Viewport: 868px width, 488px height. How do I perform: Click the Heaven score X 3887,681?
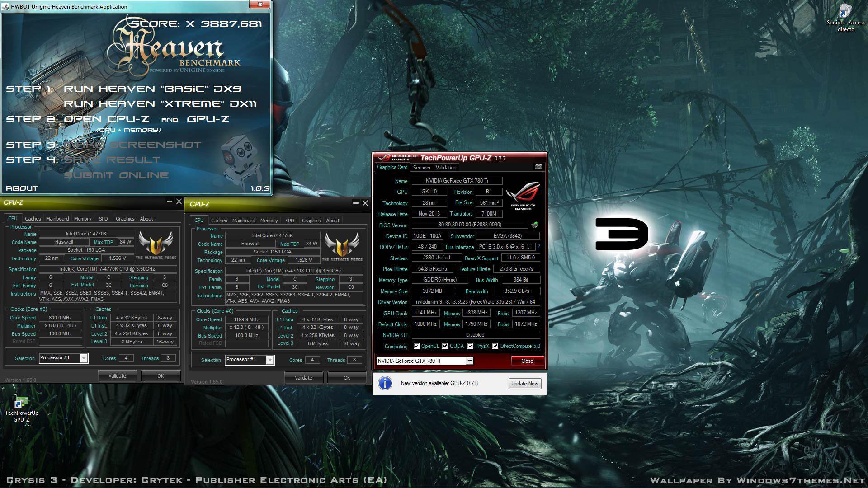coord(196,24)
